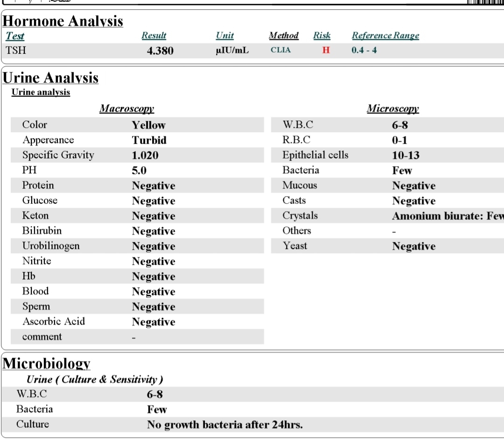
Task: Click the "W.B.C" label under Microscopy
Action: [x=298, y=125]
